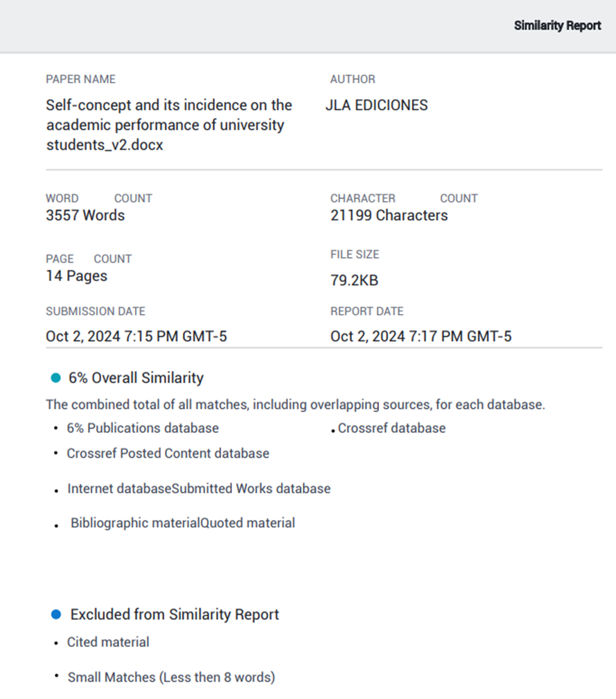Click the report date Oct 2, 2024 7:17 PM
The image size is (616, 699).
click(421, 337)
